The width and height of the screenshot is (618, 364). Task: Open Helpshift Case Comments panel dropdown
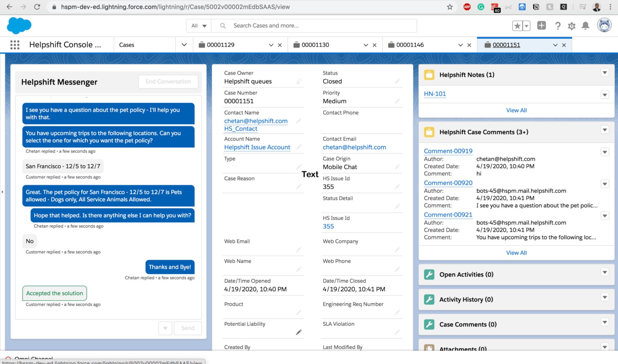(x=605, y=130)
